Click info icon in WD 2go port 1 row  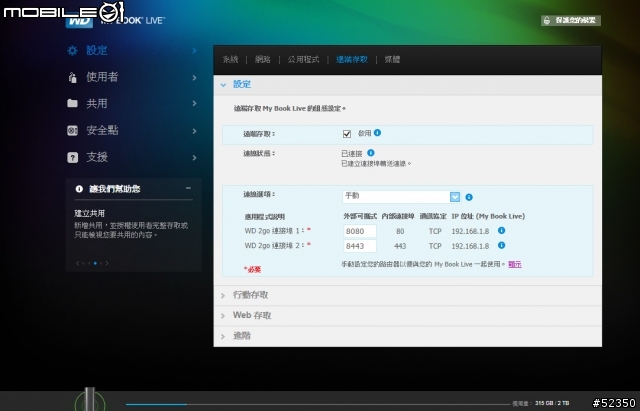502,231
